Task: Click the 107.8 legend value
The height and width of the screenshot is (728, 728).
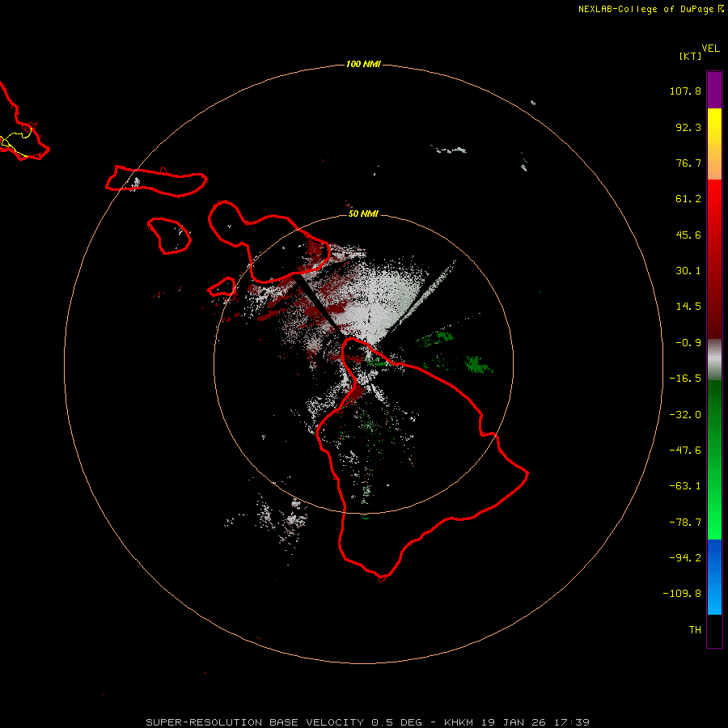Action: 685,91
